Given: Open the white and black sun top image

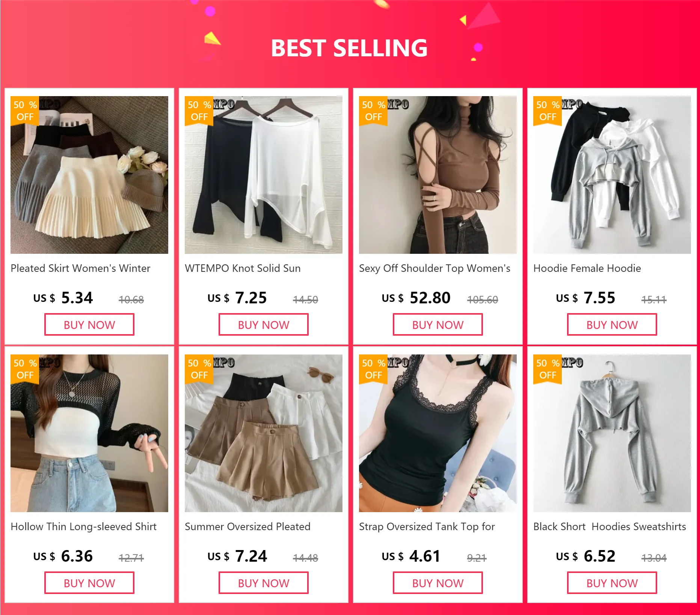Looking at the screenshot, I should (x=264, y=175).
